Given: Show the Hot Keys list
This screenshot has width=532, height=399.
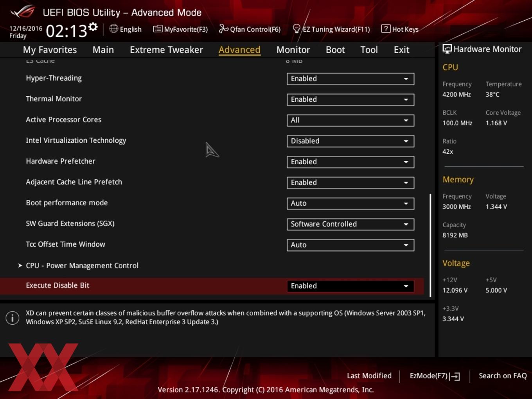Looking at the screenshot, I should coord(400,29).
